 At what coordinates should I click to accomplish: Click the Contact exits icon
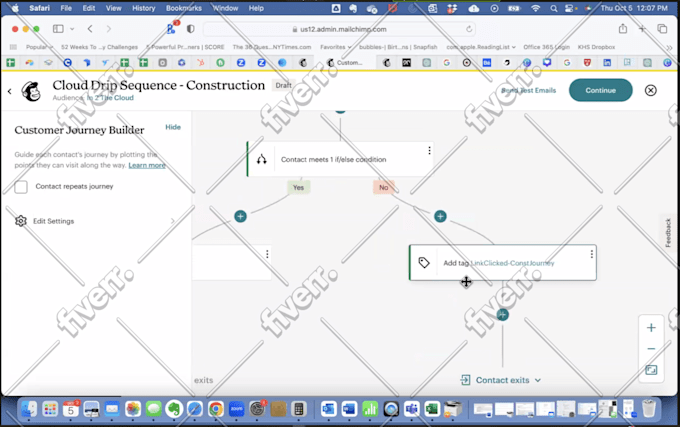coord(465,380)
